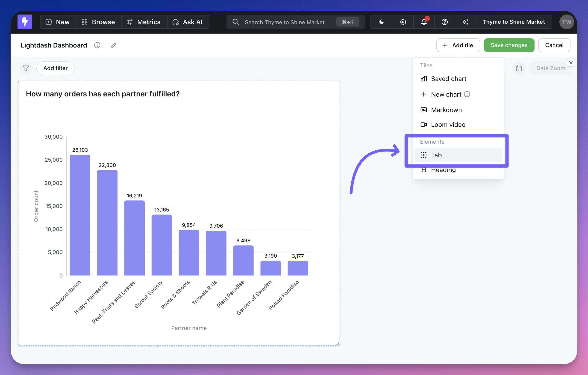Viewport: 588px width, 375px height.
Task: Choose Saved chart tile option
Action: pos(448,79)
